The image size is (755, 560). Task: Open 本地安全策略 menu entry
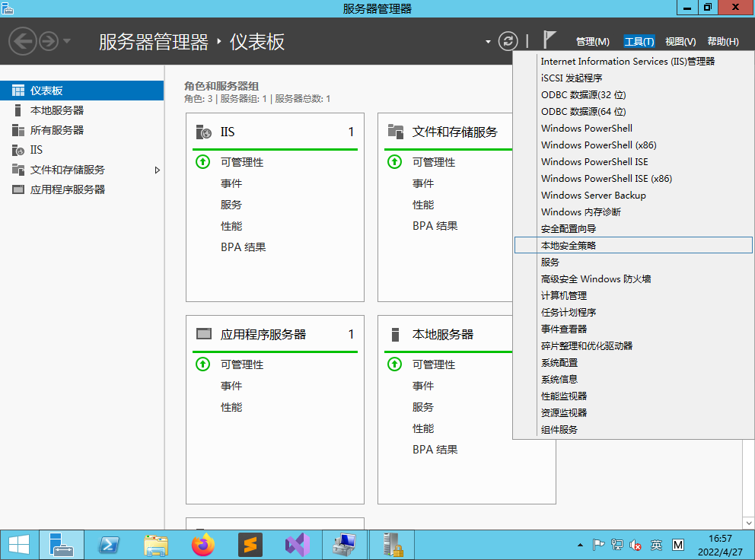tap(633, 245)
